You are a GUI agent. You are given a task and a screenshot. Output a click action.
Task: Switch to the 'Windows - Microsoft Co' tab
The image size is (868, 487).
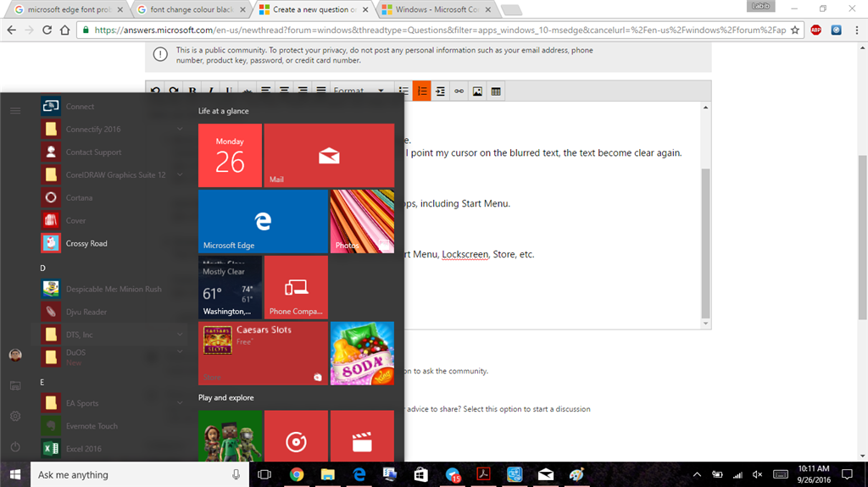coord(437,9)
